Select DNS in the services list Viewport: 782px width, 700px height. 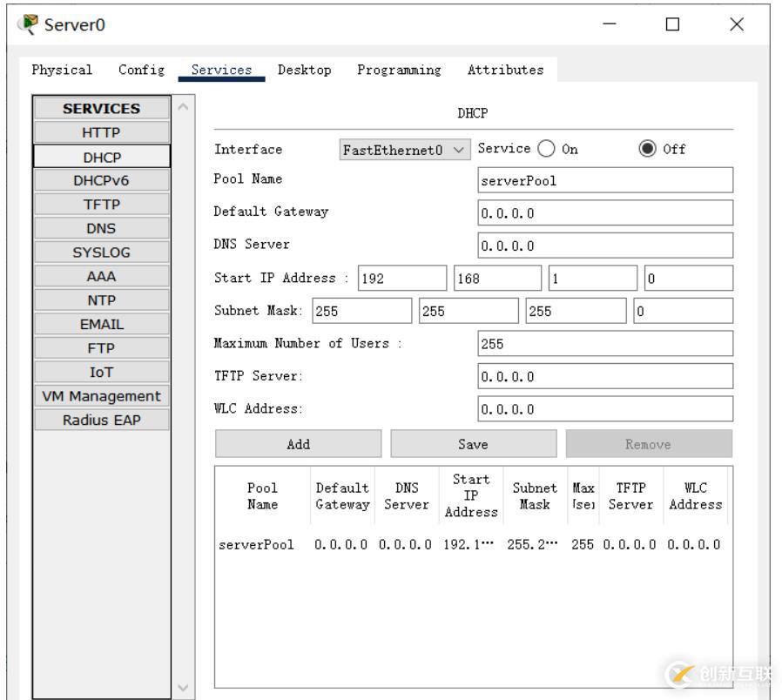point(101,228)
